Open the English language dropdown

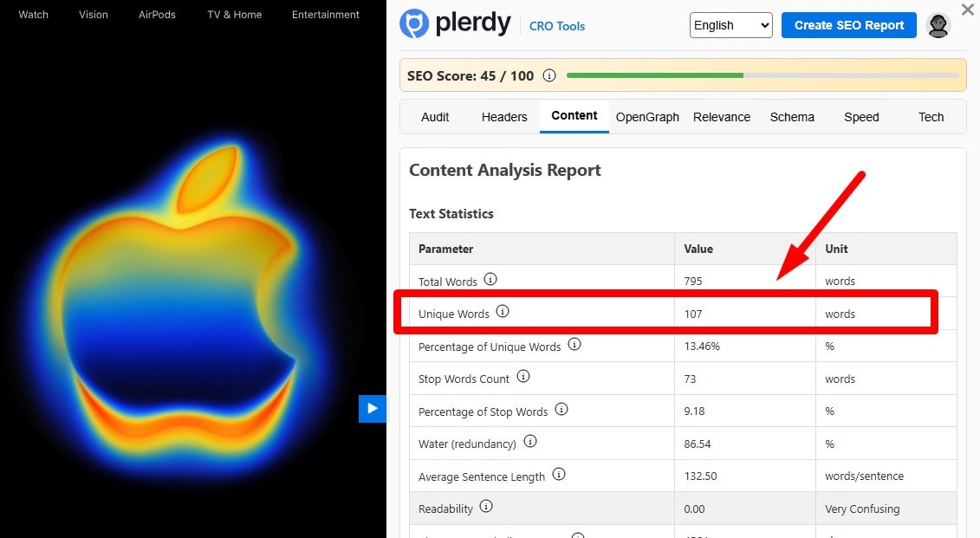[730, 25]
